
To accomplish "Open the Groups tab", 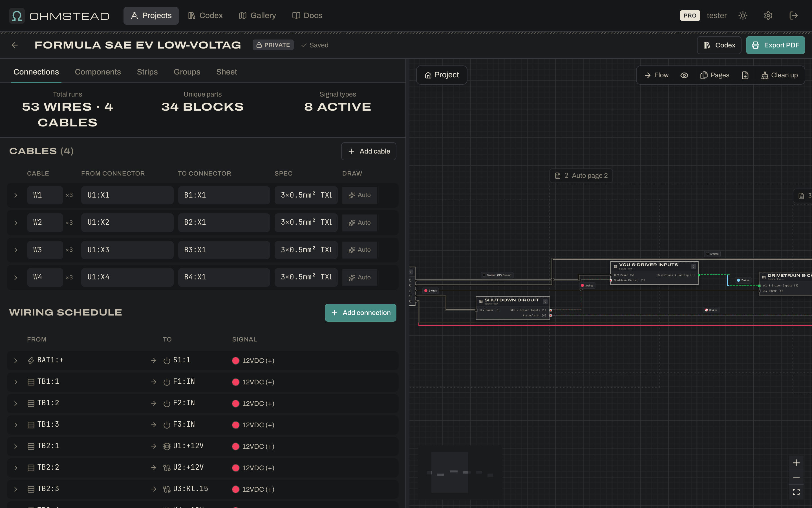I will (187, 72).
